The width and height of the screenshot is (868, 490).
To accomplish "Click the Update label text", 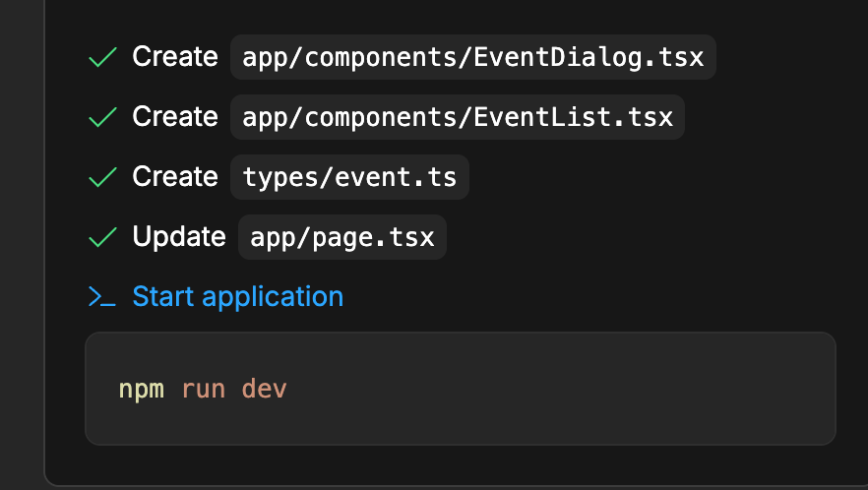I will point(179,237).
